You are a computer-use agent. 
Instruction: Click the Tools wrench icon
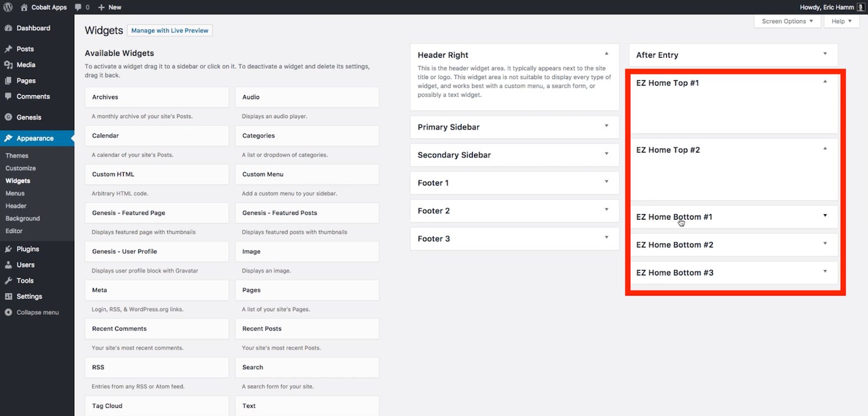(9, 281)
